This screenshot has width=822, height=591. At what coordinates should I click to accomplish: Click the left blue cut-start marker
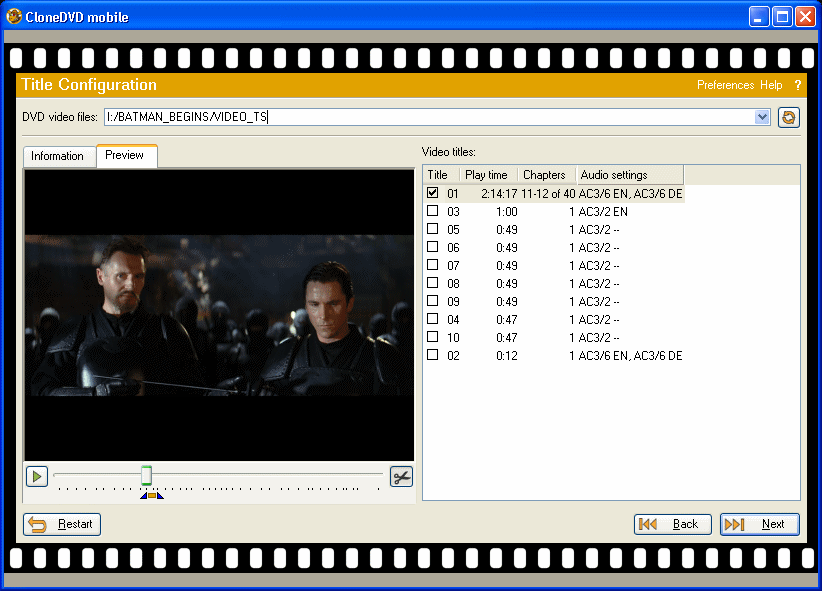pos(144,496)
